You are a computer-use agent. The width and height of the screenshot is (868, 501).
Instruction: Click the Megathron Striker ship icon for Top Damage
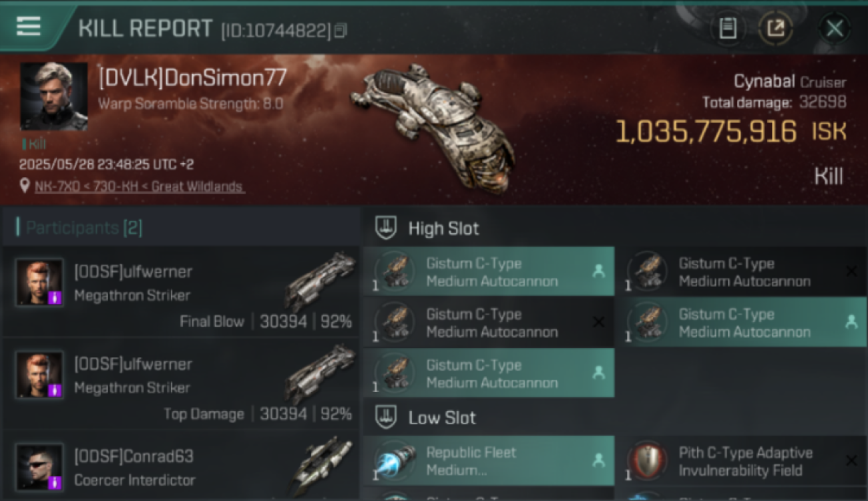320,377
